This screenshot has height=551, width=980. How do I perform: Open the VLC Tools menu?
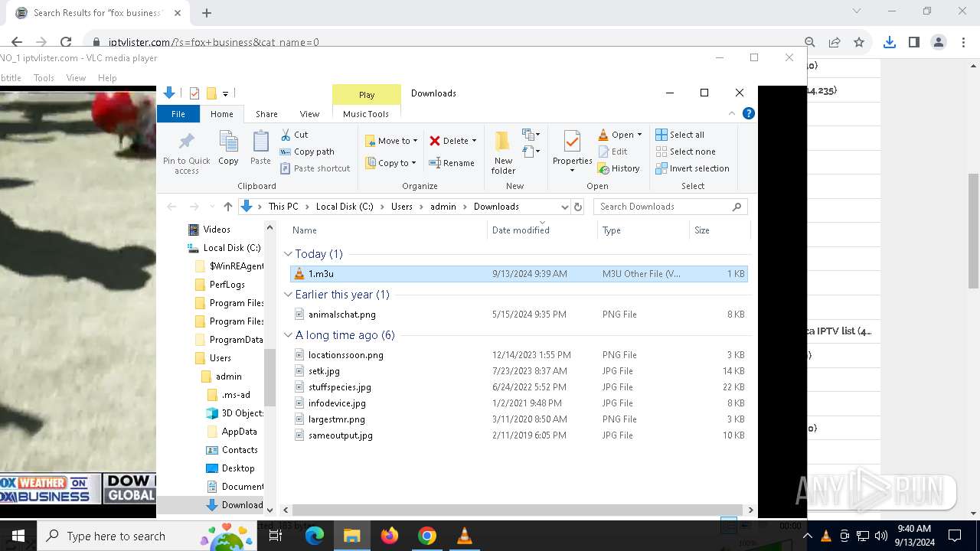tap(44, 78)
